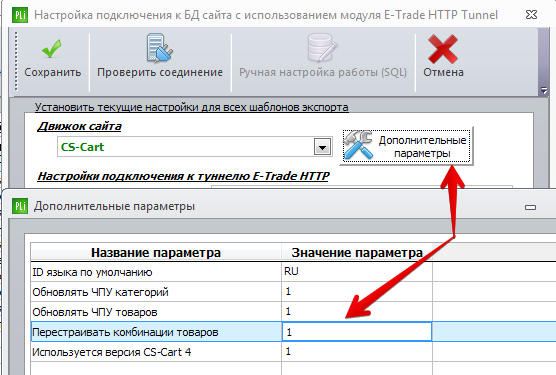Click value of Обновлять ЧПУ товаров
This screenshot has width=556, height=375.
357,312
